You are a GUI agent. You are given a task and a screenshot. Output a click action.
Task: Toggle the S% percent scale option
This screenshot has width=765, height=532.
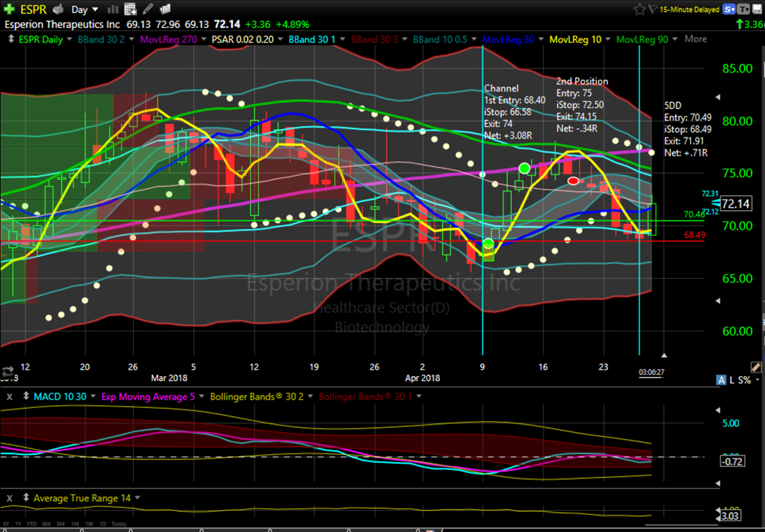(745, 380)
